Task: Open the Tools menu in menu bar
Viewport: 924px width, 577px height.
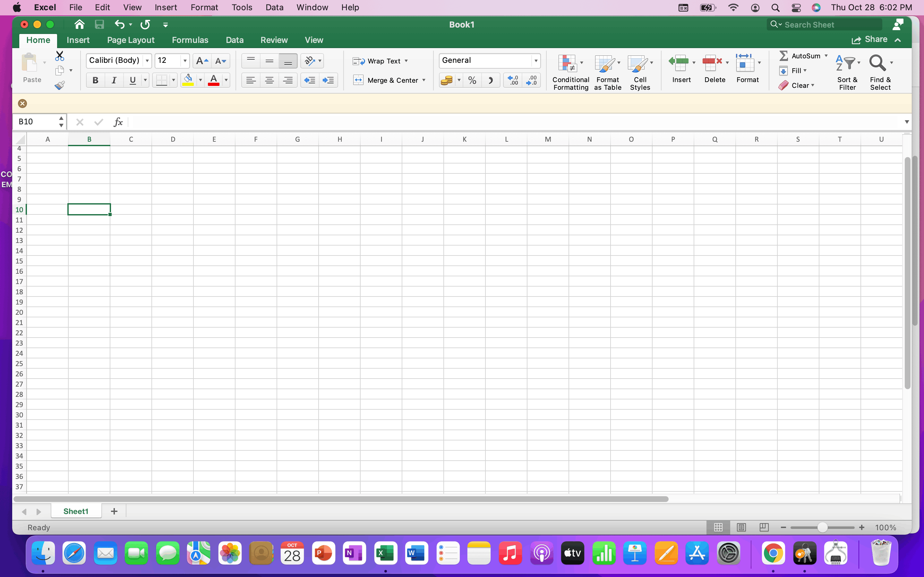Action: [242, 7]
